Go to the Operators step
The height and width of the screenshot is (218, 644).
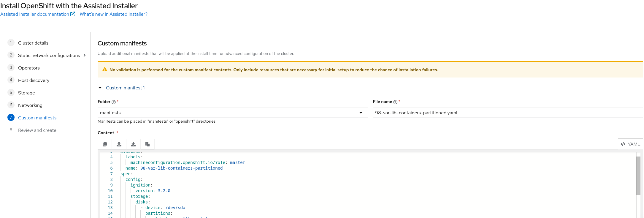tap(29, 68)
